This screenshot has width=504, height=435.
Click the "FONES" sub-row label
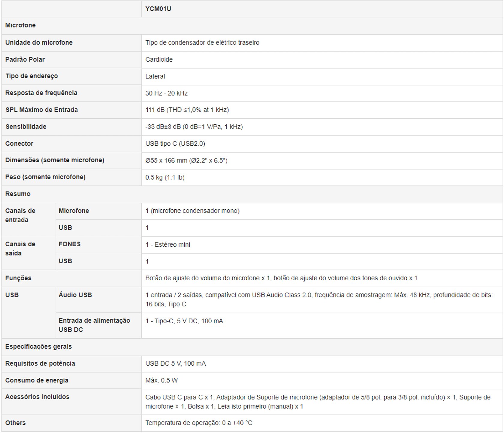[x=70, y=244]
